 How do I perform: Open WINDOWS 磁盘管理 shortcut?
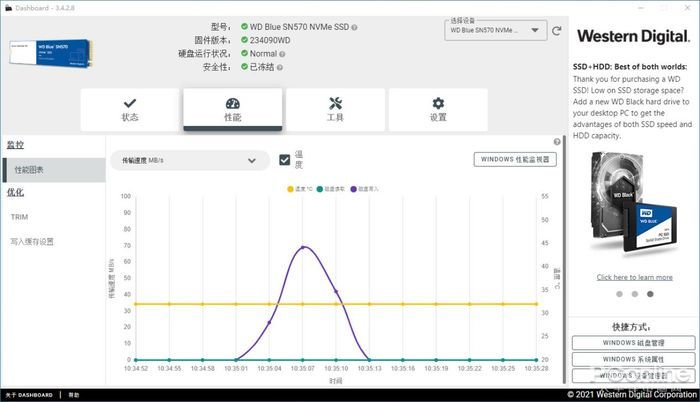633,343
